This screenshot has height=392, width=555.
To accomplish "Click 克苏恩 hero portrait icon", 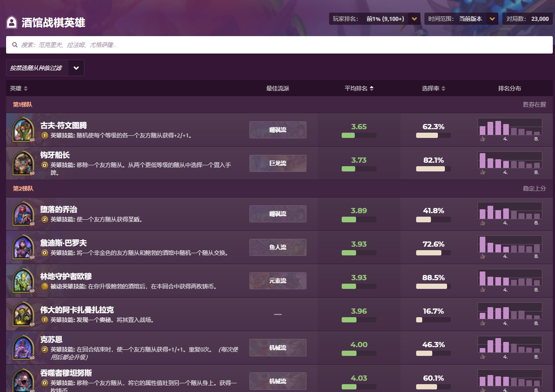I will pyautogui.click(x=23, y=348).
